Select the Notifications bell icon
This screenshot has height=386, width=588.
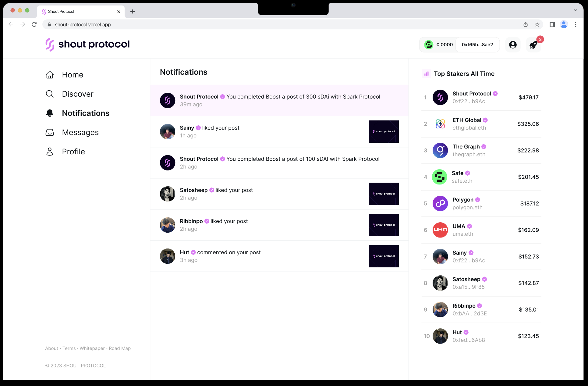point(49,113)
